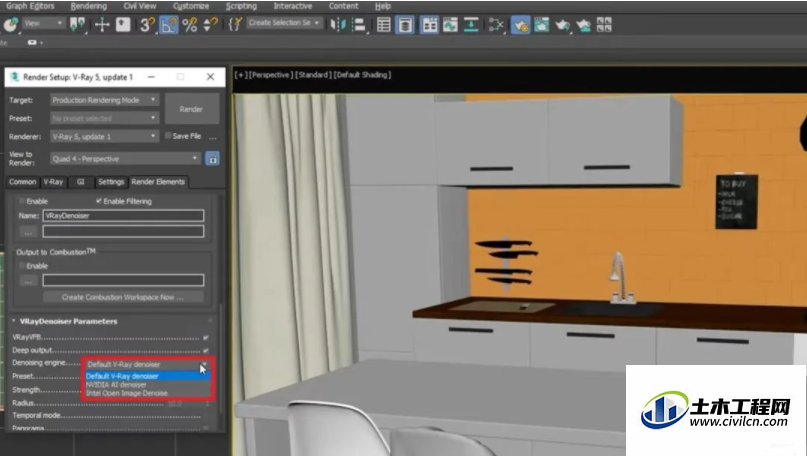Switch to the Settings tab
Screen dimensions: 807x456
coord(111,182)
